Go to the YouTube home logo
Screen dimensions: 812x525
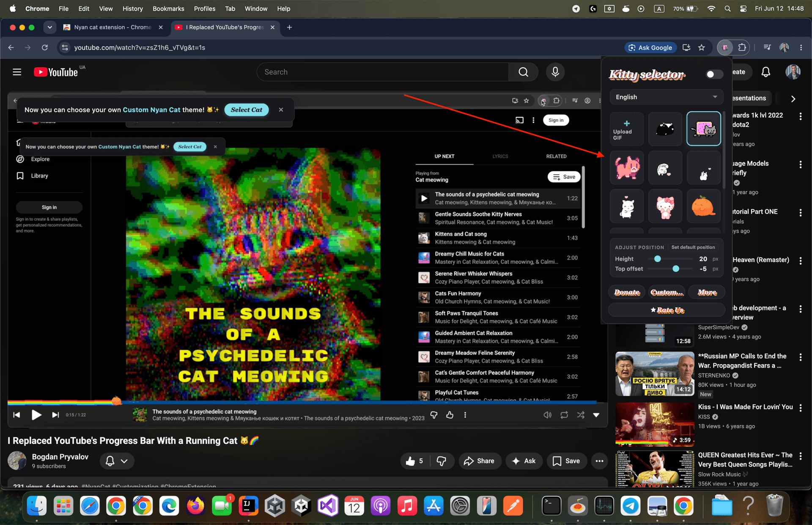56,72
